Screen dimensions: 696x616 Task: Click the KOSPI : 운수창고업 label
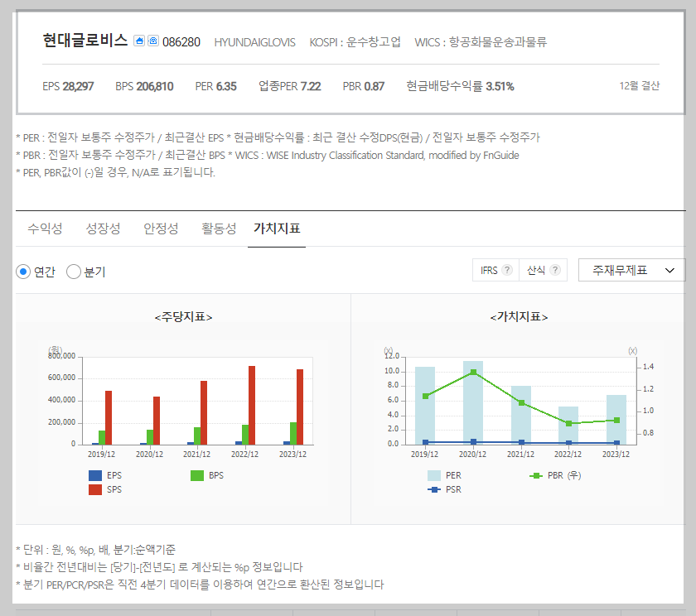coord(355,42)
